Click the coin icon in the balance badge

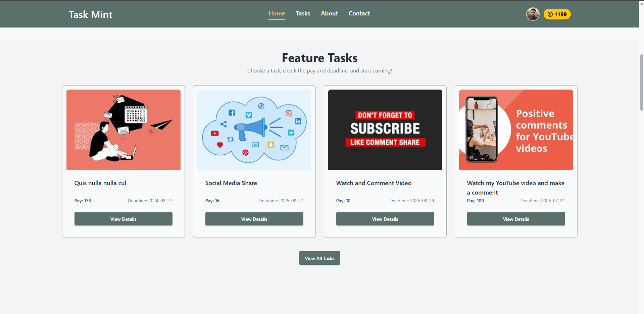point(550,14)
